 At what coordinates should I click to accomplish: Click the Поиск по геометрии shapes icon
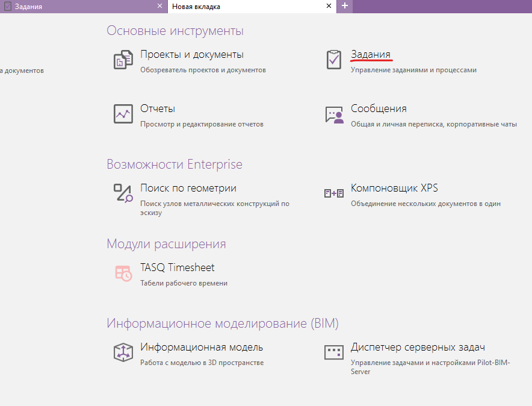coord(123,193)
